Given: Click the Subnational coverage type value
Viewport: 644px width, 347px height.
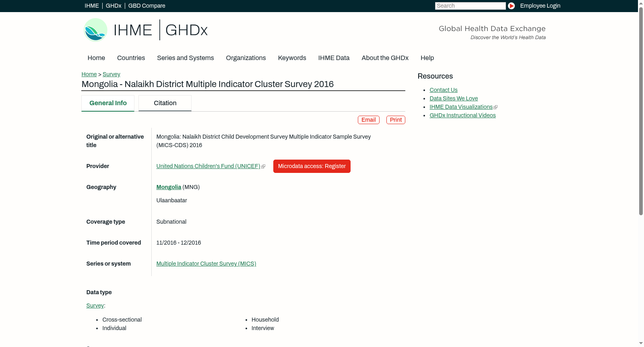Looking at the screenshot, I should 171,222.
